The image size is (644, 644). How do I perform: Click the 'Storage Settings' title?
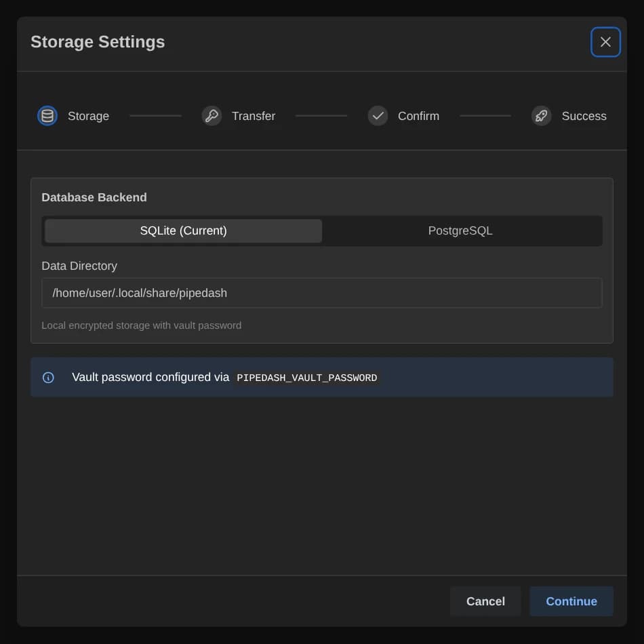pos(98,42)
